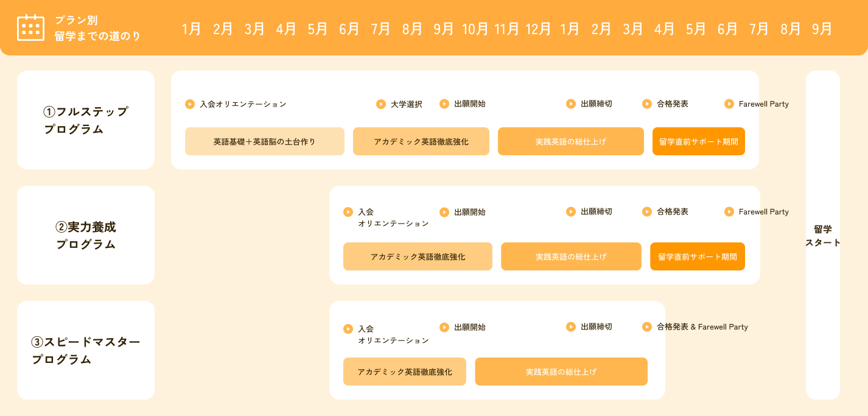The width and height of the screenshot is (868, 416).
Task: Click the 留学スタート vertical panel
Action: 823,235
